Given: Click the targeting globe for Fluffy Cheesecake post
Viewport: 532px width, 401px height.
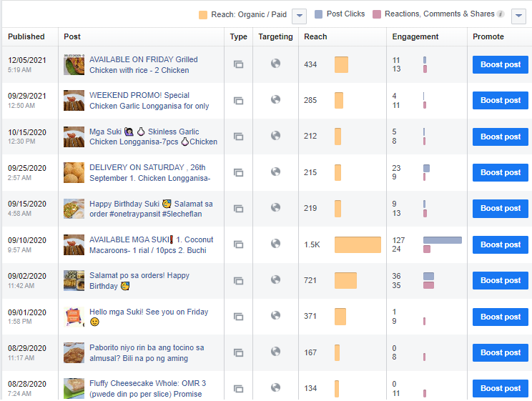Looking at the screenshot, I should click(x=275, y=388).
